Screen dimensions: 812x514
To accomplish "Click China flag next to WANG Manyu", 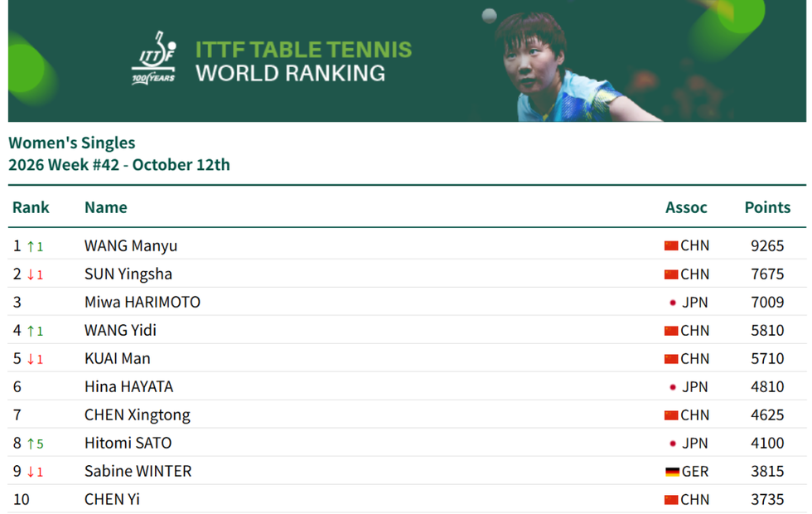I will point(671,245).
